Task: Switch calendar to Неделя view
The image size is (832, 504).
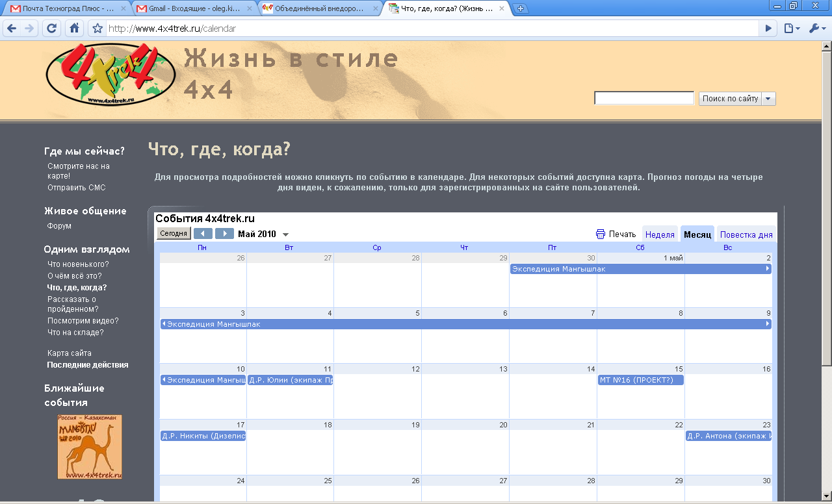Action: (x=660, y=234)
